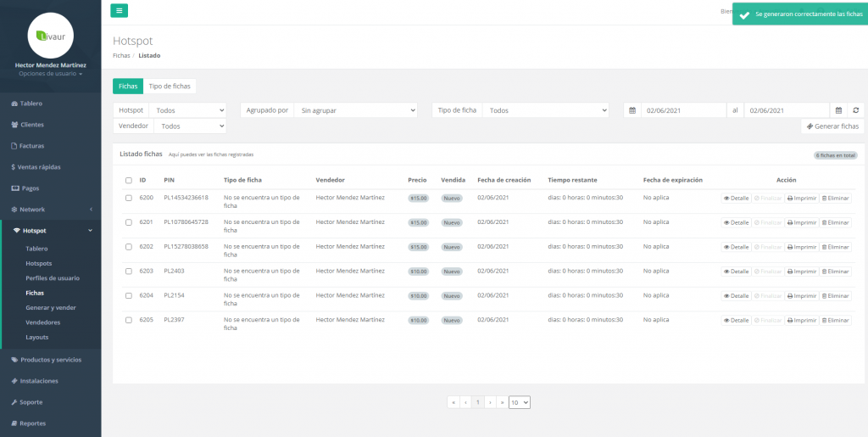The width and height of the screenshot is (868, 437).
Task: Go to the next page of results
Action: pyautogui.click(x=491, y=403)
